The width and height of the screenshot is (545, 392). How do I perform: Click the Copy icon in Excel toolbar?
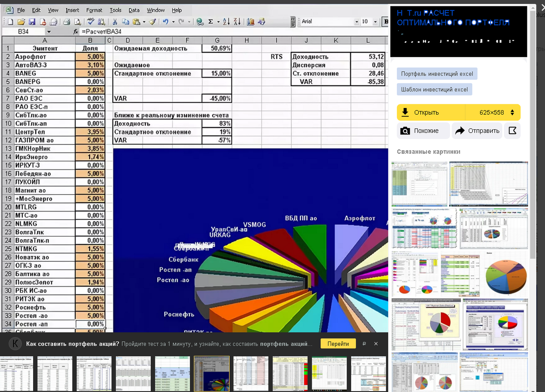coord(125,22)
